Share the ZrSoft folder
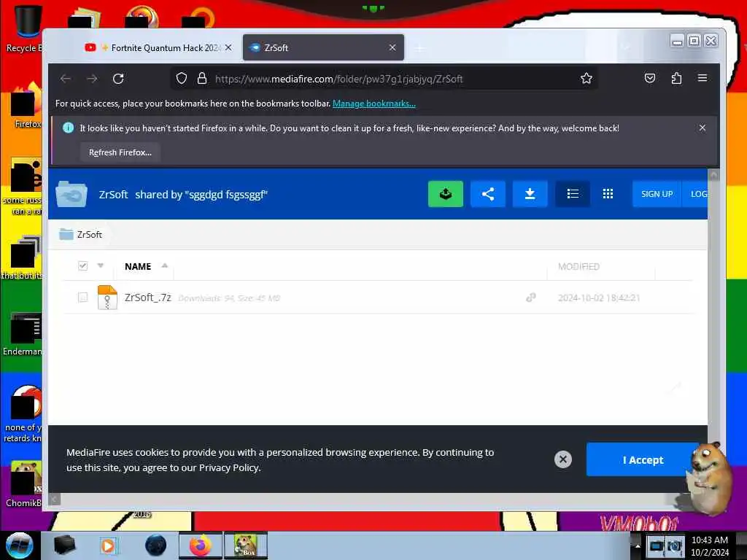This screenshot has height=560, width=747. pyautogui.click(x=488, y=194)
